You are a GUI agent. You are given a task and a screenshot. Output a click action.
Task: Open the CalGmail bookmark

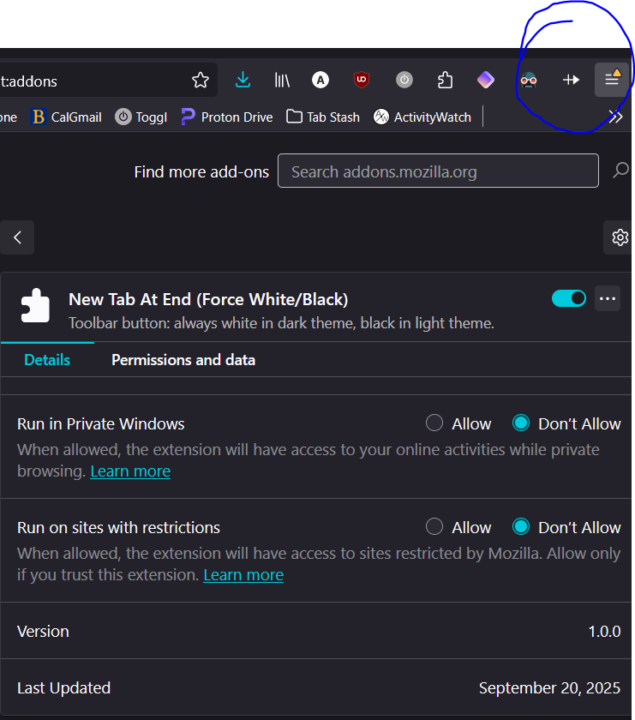[x=67, y=117]
